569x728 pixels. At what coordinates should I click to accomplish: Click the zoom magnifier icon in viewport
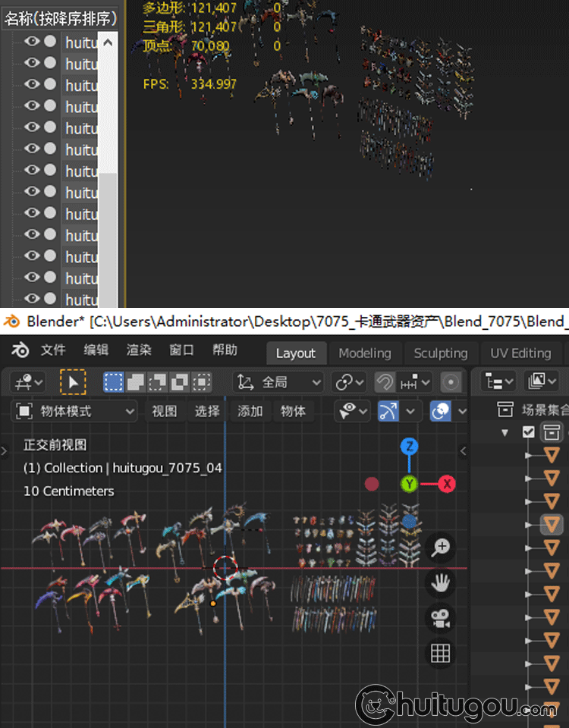pyautogui.click(x=441, y=547)
